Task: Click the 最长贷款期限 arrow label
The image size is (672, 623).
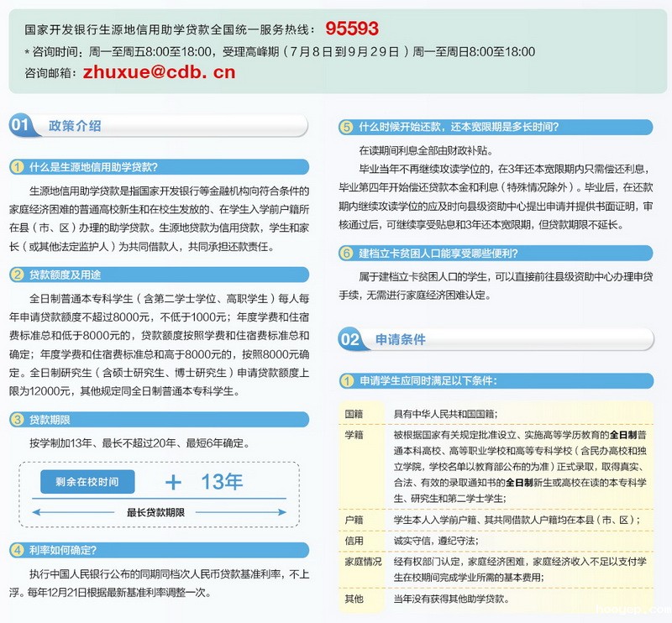Action: [x=155, y=512]
